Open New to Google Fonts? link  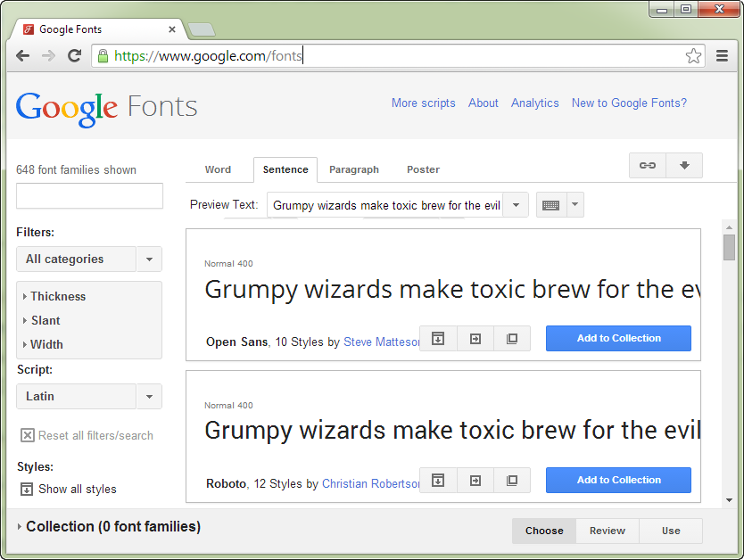pyautogui.click(x=629, y=103)
